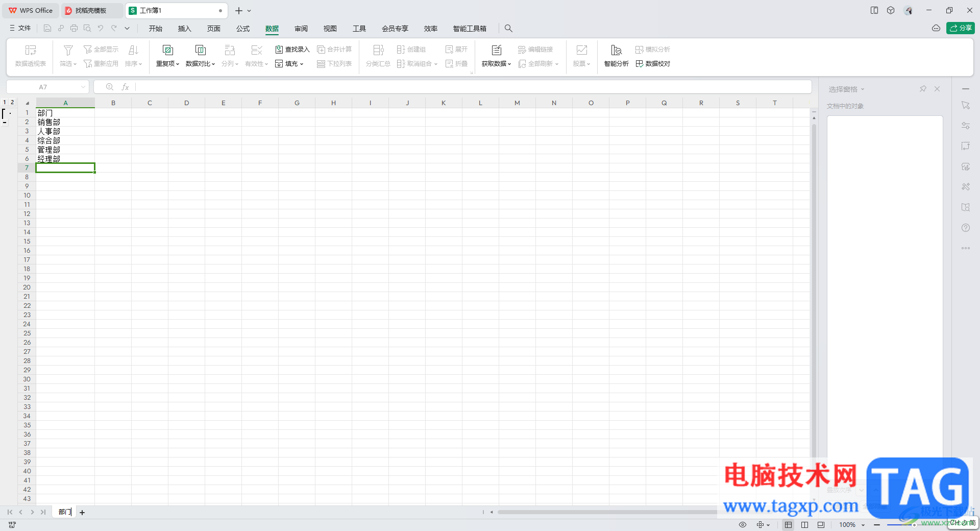This screenshot has height=531, width=980.
Task: Click the Stocks (股票) icon
Action: [x=581, y=50]
